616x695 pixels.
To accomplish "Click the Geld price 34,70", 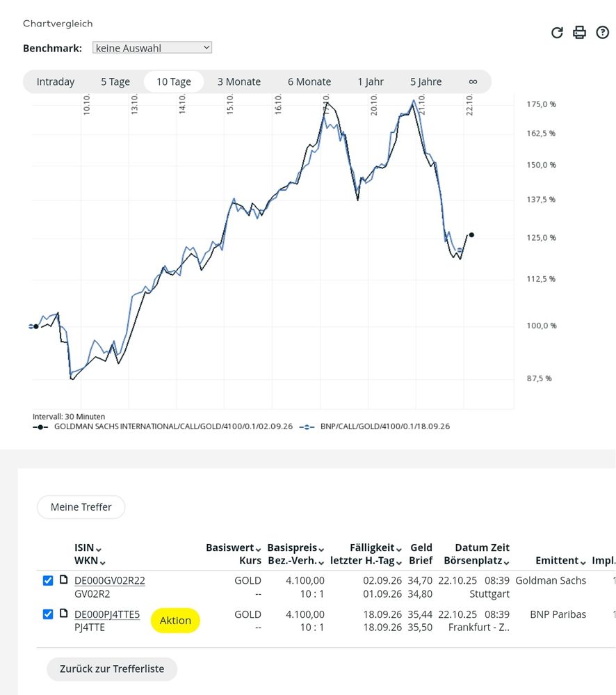I will (420, 581).
